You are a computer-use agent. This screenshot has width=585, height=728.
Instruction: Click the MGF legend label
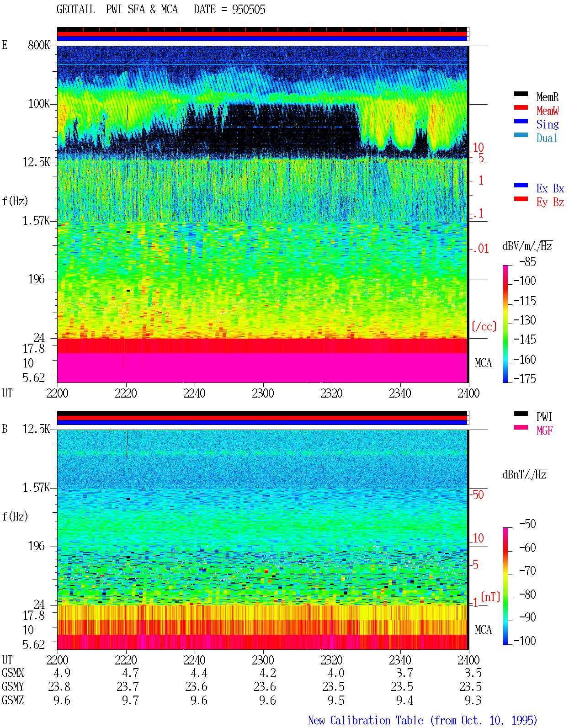(544, 430)
